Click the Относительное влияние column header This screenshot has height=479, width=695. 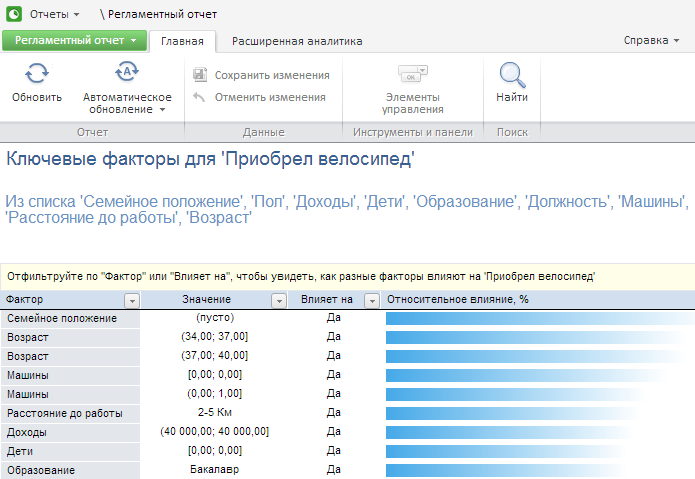click(x=457, y=300)
